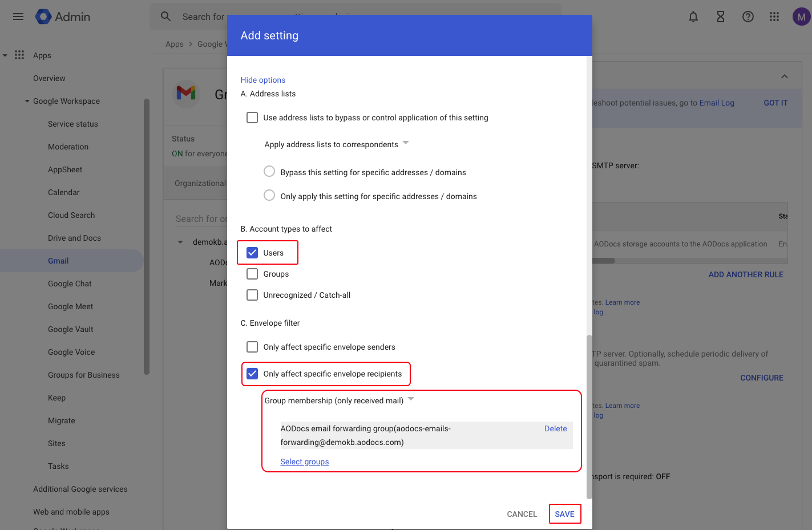Click the Add setting dialog scrollbar
This screenshot has width=812, height=530.
(589, 416)
